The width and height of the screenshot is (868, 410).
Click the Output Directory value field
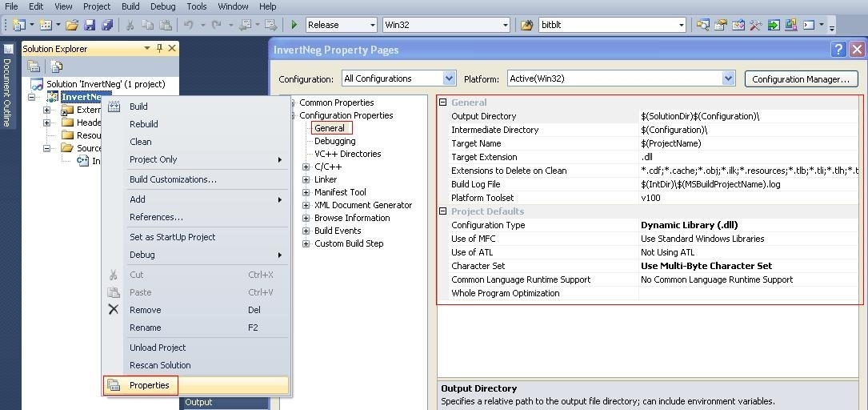749,116
